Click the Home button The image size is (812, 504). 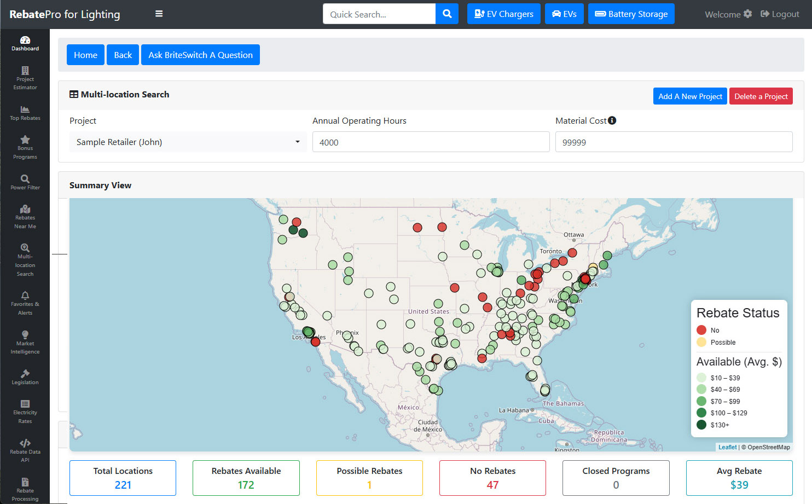(x=85, y=55)
